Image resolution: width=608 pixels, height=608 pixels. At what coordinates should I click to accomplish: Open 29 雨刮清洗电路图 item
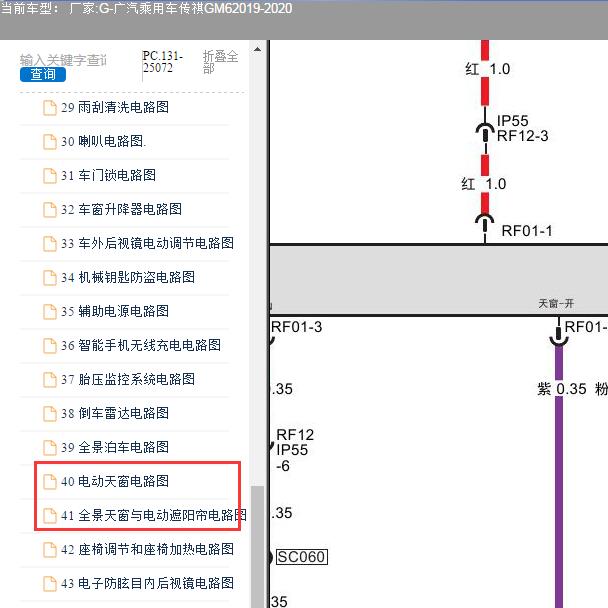click(115, 107)
